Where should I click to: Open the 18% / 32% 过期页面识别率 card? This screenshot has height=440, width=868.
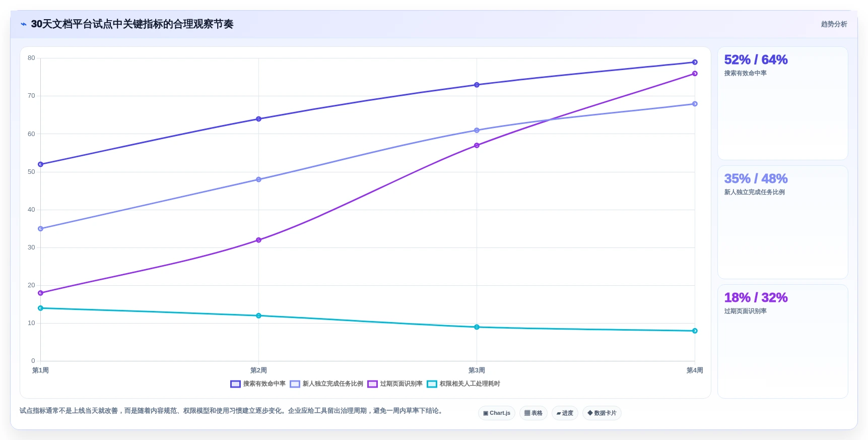[782, 341]
